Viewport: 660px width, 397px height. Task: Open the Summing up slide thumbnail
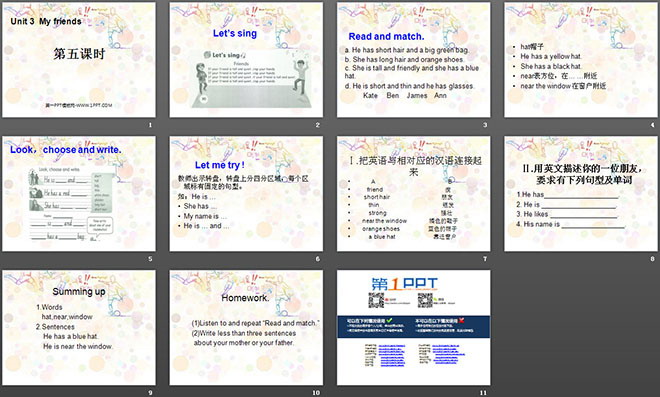pos(79,328)
